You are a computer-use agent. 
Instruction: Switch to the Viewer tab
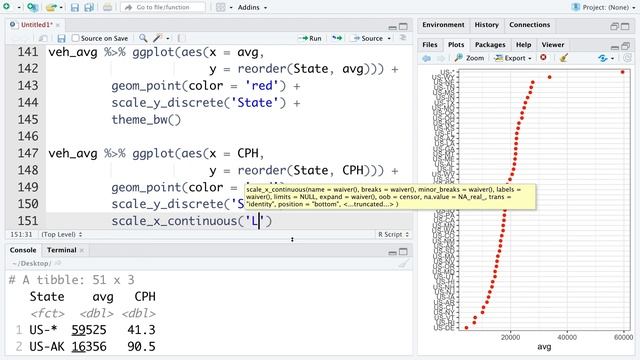pyautogui.click(x=553, y=45)
